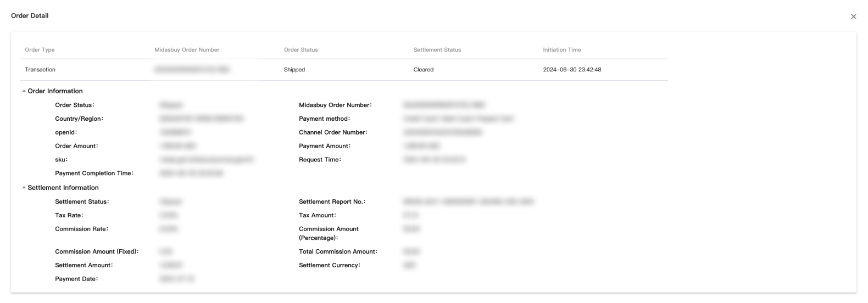
Task: Click the 2024-06-30 23:42:48 initiation timestamp
Action: [572, 70]
